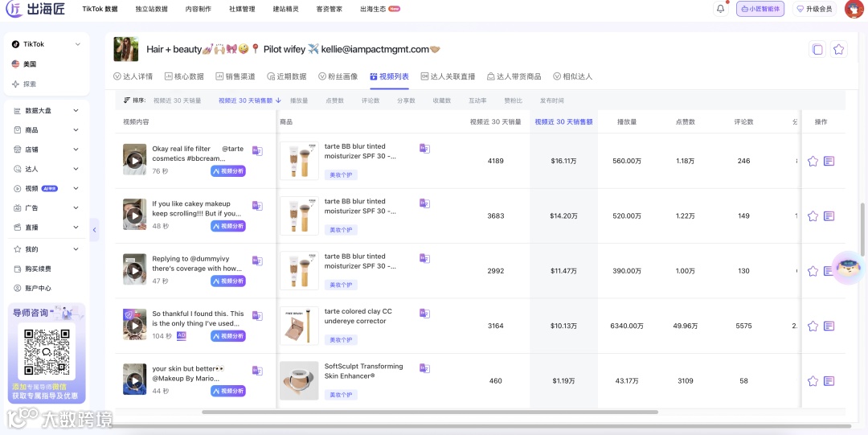Switch to the 达人详情 tab

[x=133, y=76]
